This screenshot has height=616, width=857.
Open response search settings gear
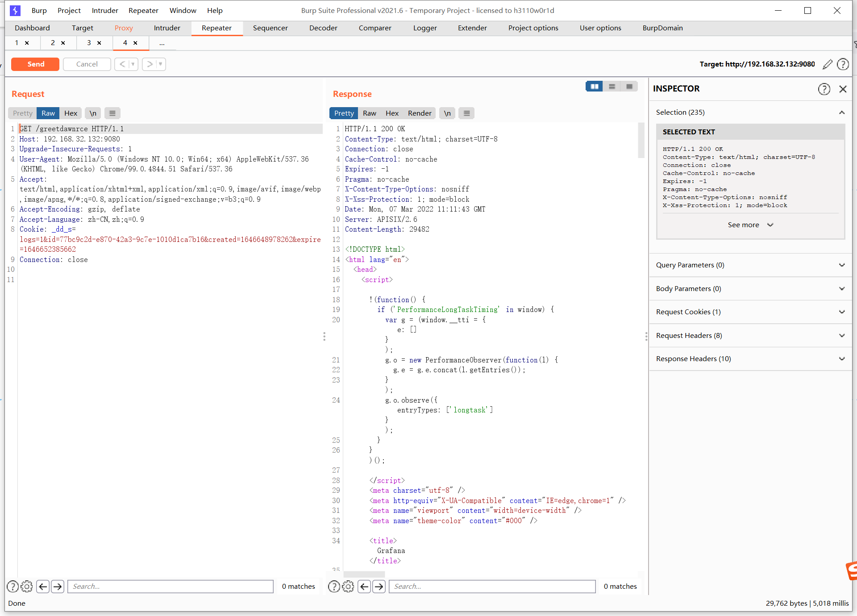pyautogui.click(x=348, y=587)
